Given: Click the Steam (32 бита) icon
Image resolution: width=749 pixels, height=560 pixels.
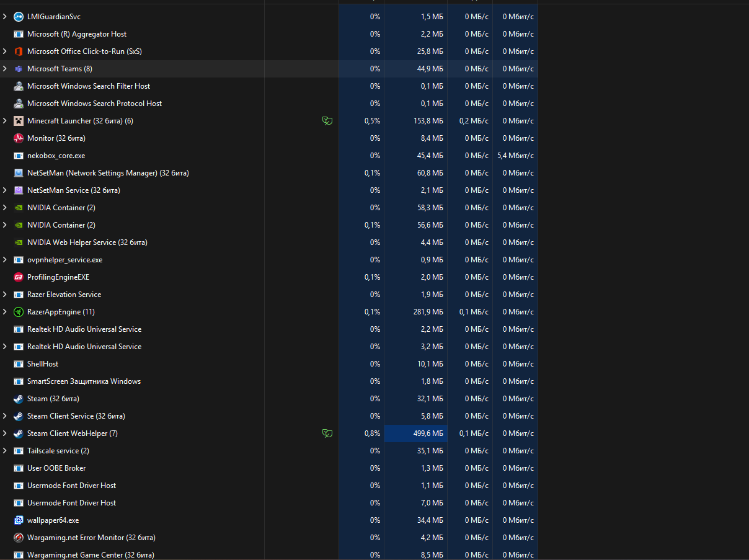Looking at the screenshot, I should tap(19, 399).
